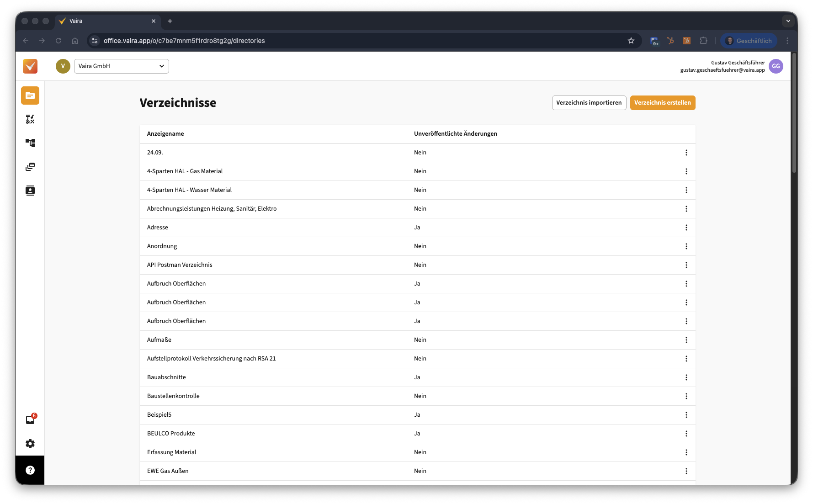Open a new browser tab
Image resolution: width=813 pixels, height=504 pixels.
pyautogui.click(x=170, y=21)
